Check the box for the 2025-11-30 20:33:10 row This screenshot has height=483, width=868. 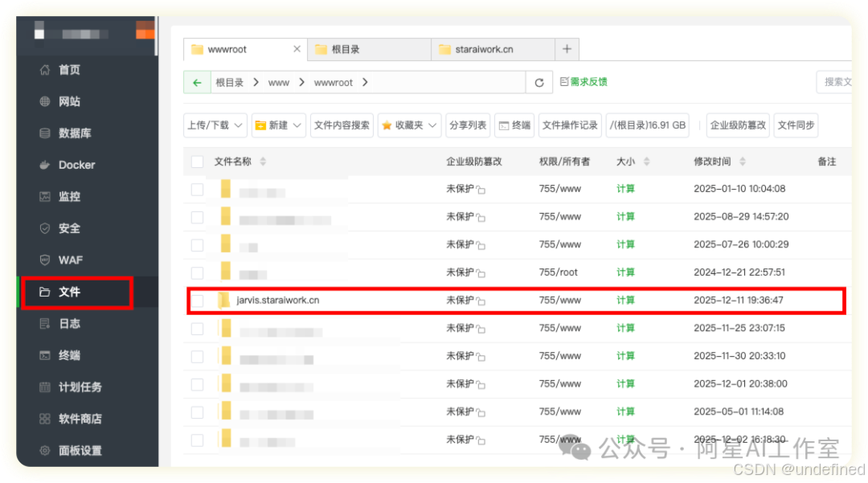pyautogui.click(x=197, y=356)
